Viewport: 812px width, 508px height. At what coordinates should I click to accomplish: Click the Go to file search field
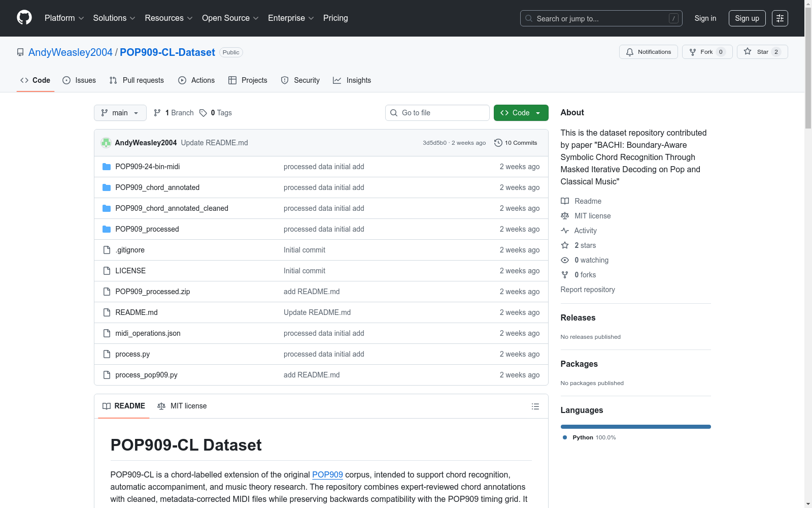(437, 113)
